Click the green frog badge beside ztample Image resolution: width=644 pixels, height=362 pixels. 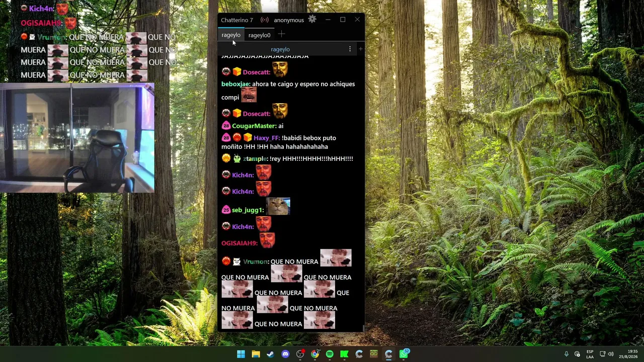[237, 159]
